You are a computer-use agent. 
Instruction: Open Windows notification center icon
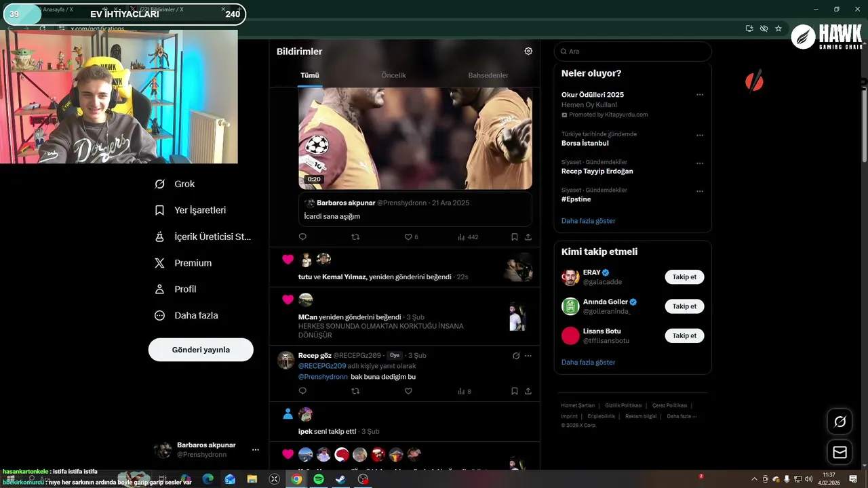(854, 479)
